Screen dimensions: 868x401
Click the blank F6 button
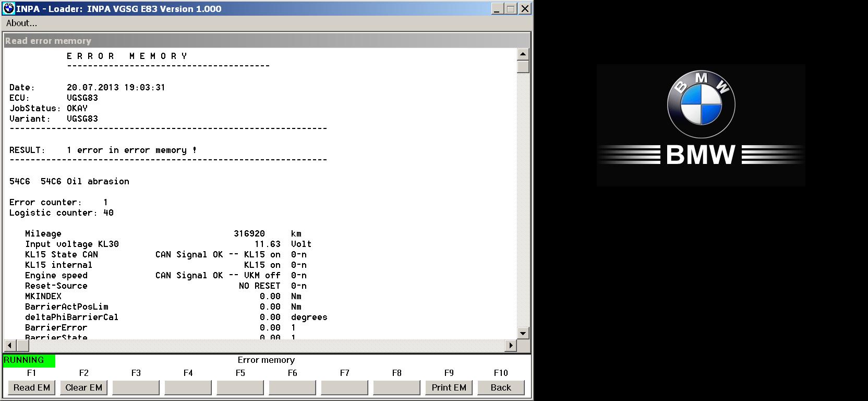(x=293, y=387)
